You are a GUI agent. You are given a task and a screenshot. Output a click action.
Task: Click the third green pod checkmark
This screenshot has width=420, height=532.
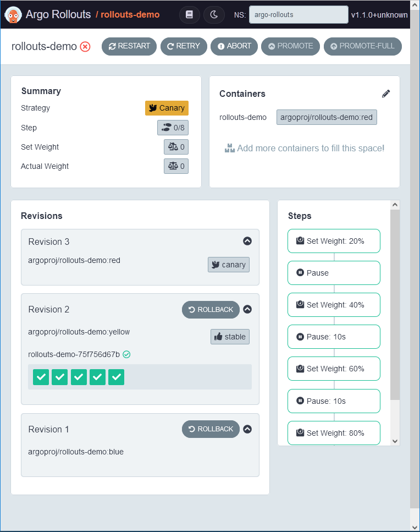79,377
